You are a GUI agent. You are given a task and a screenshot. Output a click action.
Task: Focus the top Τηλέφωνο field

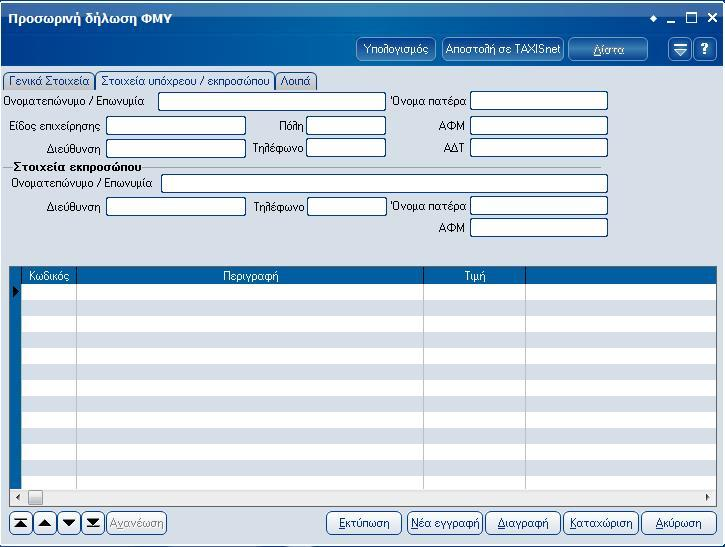[x=346, y=148]
